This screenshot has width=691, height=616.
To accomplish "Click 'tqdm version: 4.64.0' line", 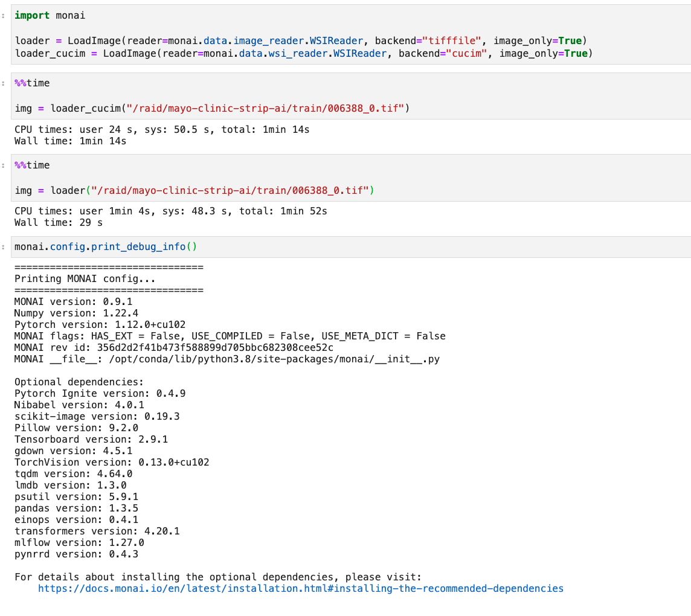I will click(x=73, y=473).
